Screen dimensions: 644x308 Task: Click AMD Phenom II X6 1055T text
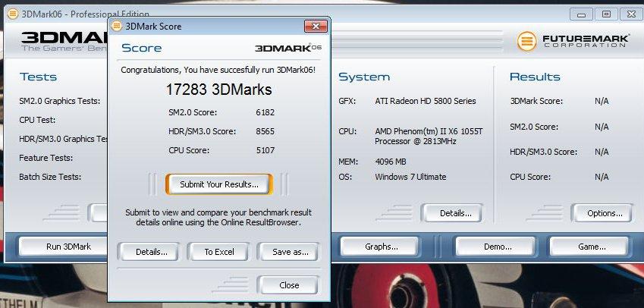click(429, 137)
